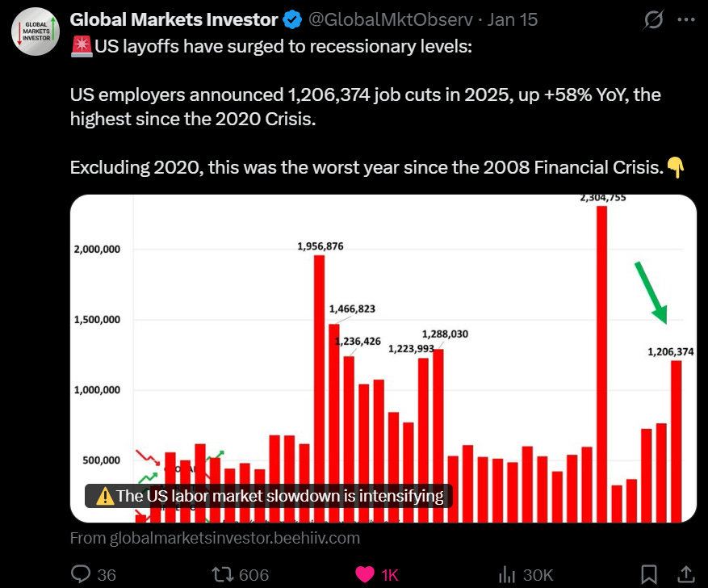Open the layoffs bar chart image
The height and width of the screenshot is (588, 708).
pos(383,359)
